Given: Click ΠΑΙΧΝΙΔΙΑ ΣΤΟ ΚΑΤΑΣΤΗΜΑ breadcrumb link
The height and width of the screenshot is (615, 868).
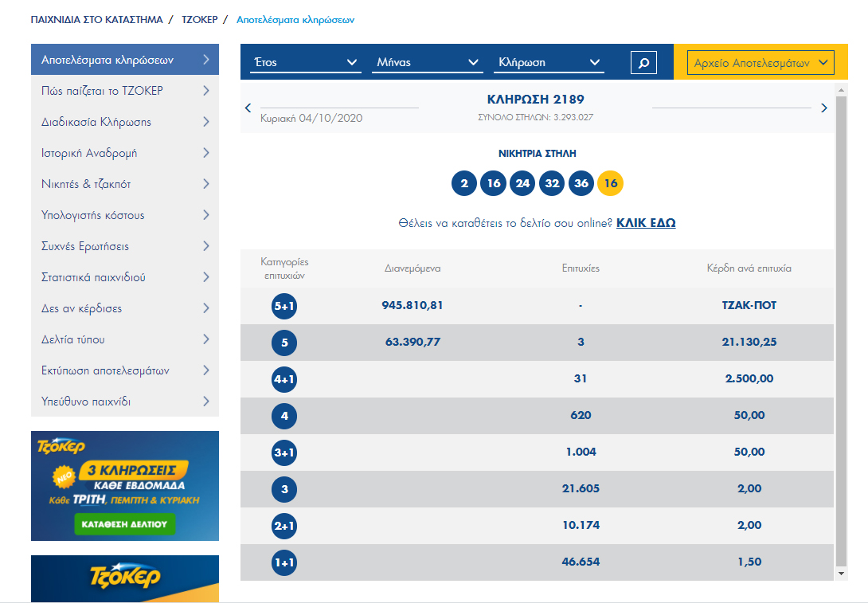Looking at the screenshot, I should tap(96, 19).
